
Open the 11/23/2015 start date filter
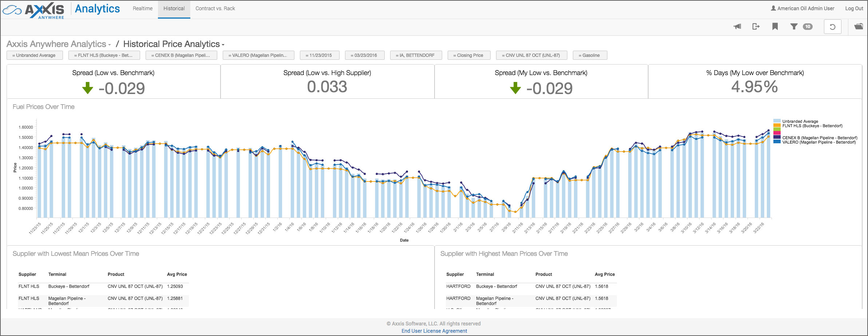(x=320, y=55)
